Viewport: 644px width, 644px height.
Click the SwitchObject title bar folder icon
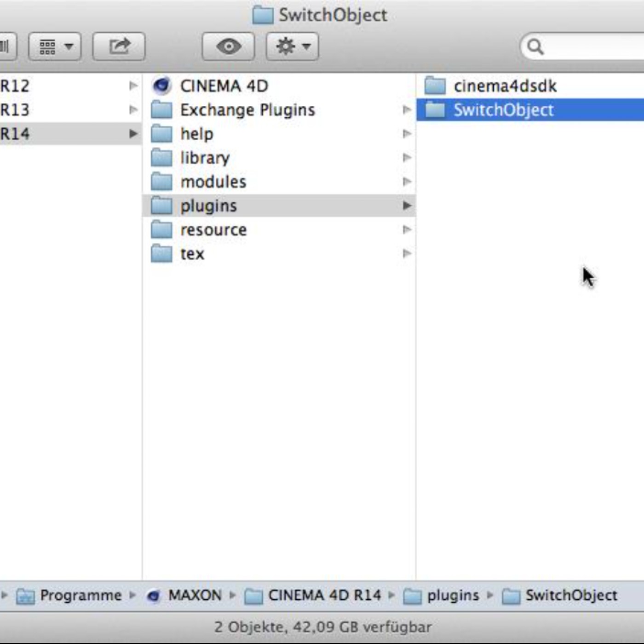click(263, 15)
